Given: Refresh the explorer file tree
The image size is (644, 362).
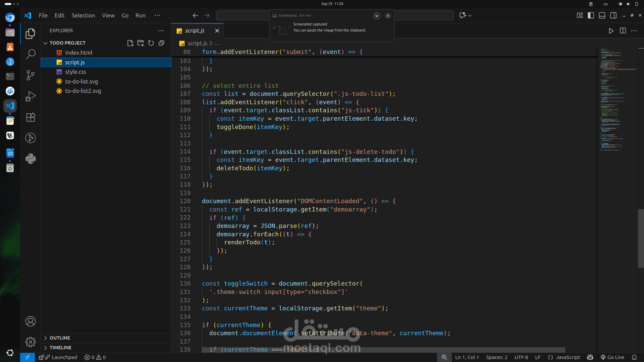Looking at the screenshot, I should click(151, 43).
